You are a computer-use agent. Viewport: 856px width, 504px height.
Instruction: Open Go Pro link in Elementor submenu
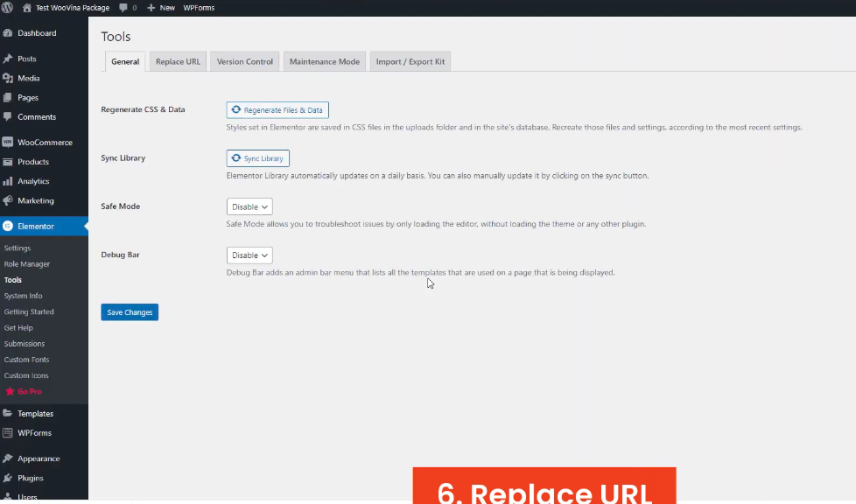click(x=29, y=391)
